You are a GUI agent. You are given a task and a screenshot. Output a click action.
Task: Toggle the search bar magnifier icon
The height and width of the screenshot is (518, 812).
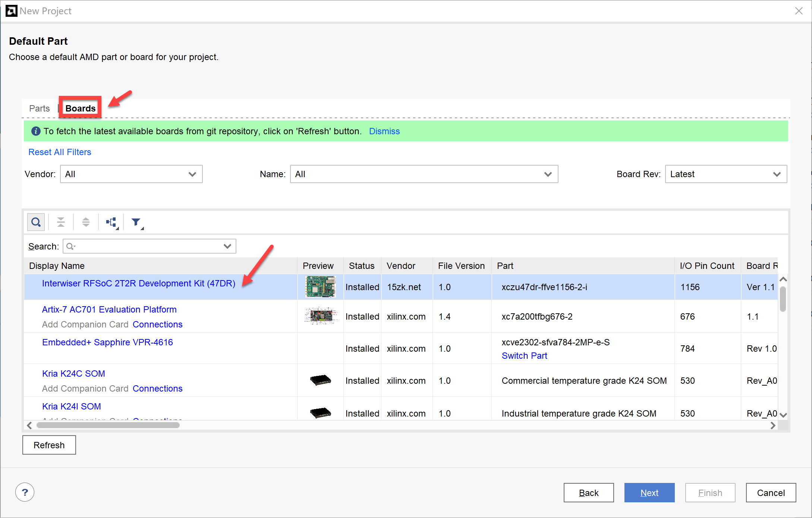coord(36,222)
